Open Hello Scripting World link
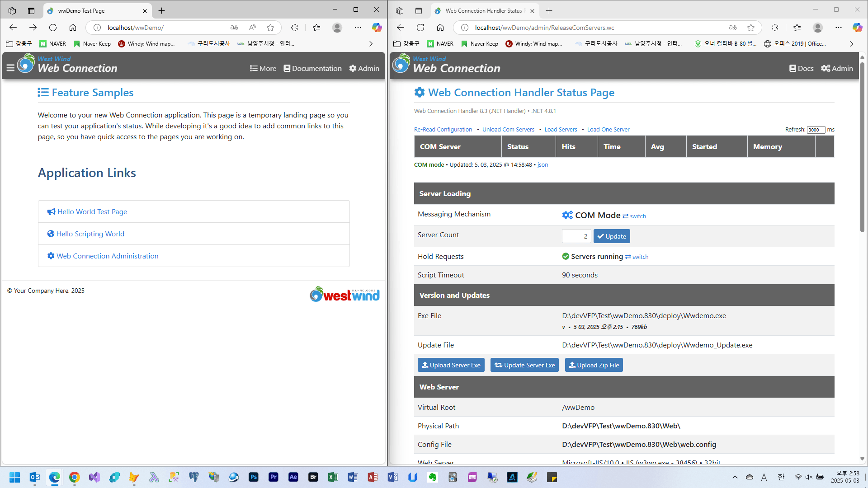 [x=86, y=234]
